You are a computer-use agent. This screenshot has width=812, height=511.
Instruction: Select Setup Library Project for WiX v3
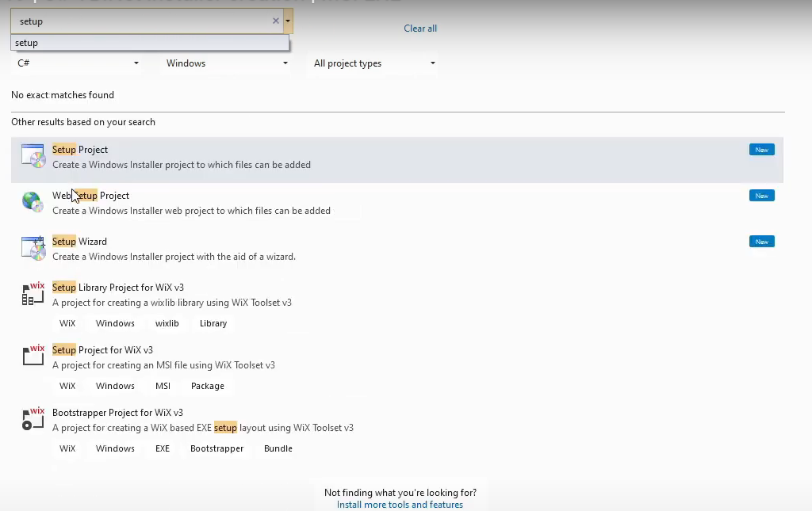118,288
